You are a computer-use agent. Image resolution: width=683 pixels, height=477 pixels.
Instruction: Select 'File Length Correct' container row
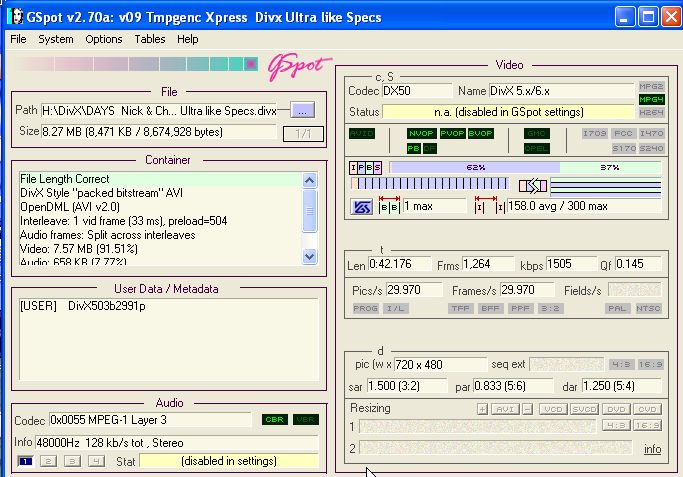coord(160,179)
